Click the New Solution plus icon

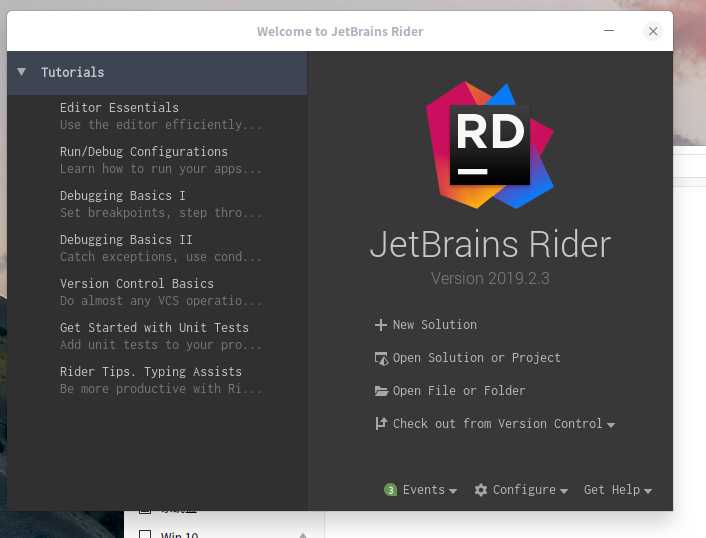click(x=381, y=325)
